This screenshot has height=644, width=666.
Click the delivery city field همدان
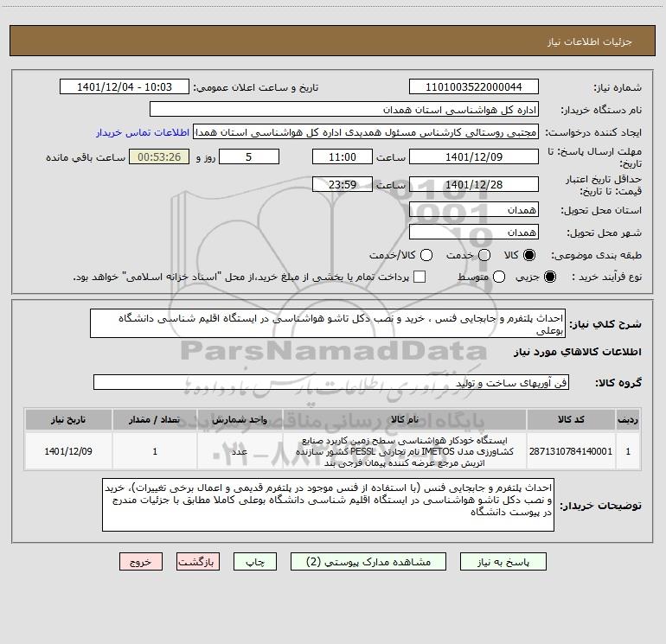[x=474, y=232]
